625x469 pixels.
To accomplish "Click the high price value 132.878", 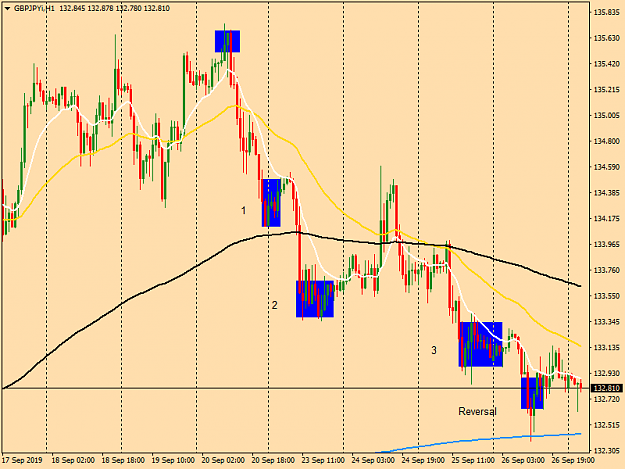I will 100,8.
